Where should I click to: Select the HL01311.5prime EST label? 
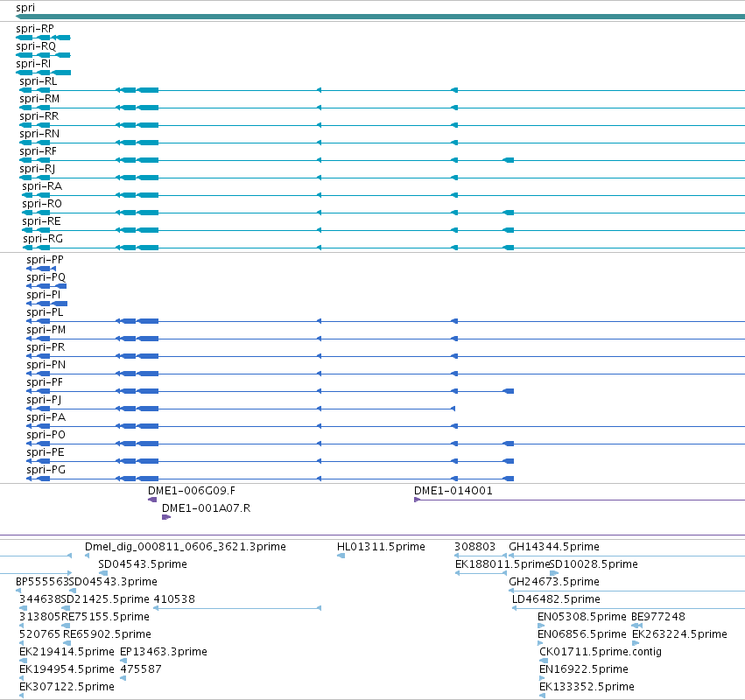[x=381, y=547]
